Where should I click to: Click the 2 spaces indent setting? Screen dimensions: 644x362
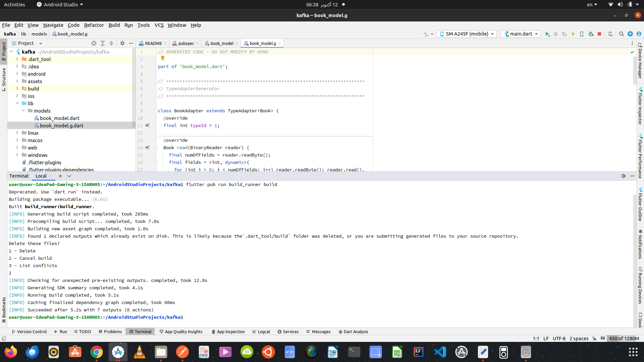[579, 339]
